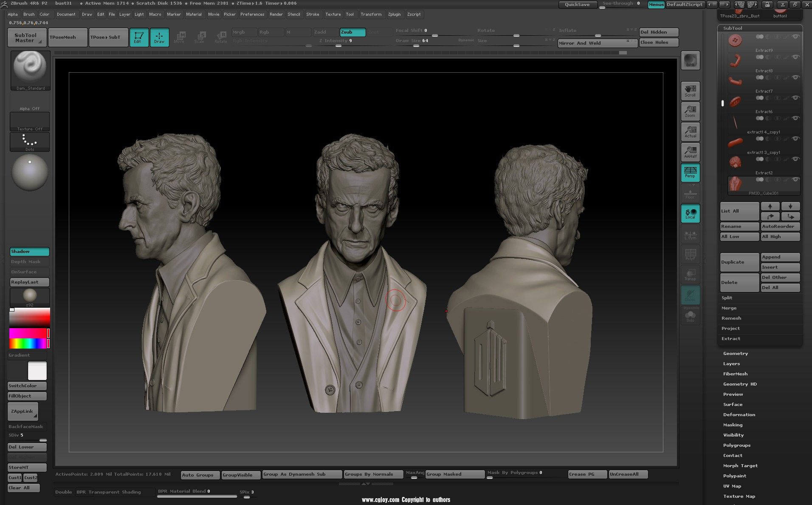The height and width of the screenshot is (505, 812).
Task: Expand the Geometry section
Action: click(736, 354)
